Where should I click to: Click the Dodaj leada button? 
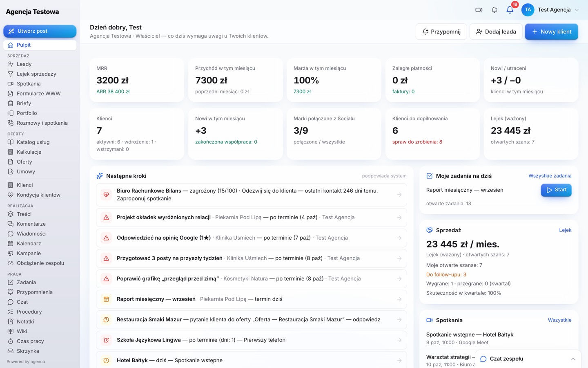coord(496,31)
